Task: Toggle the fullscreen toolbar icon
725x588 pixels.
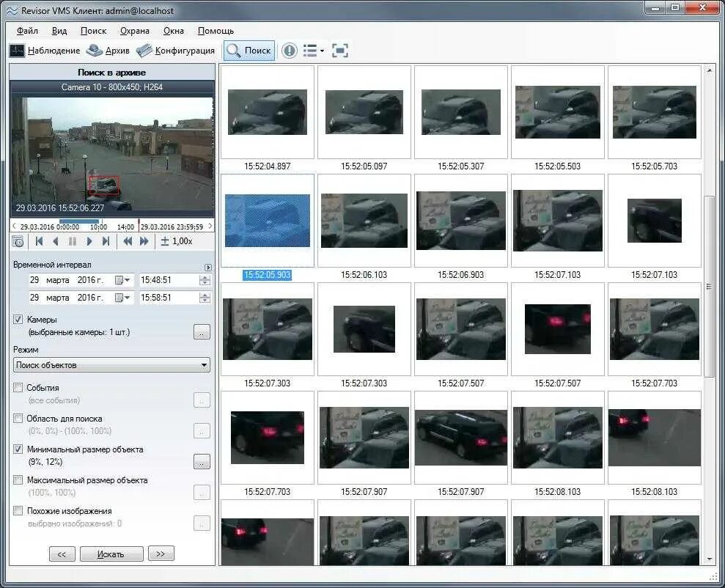Action: pos(340,51)
